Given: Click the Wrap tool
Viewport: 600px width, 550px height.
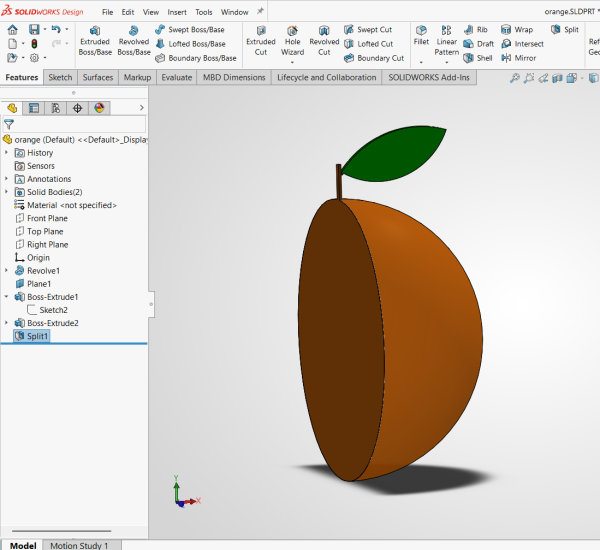Looking at the screenshot, I should point(517,29).
